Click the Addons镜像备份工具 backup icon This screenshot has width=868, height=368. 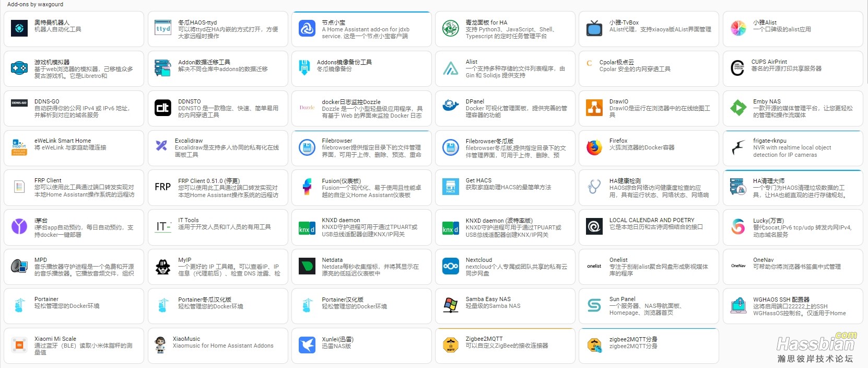click(304, 68)
